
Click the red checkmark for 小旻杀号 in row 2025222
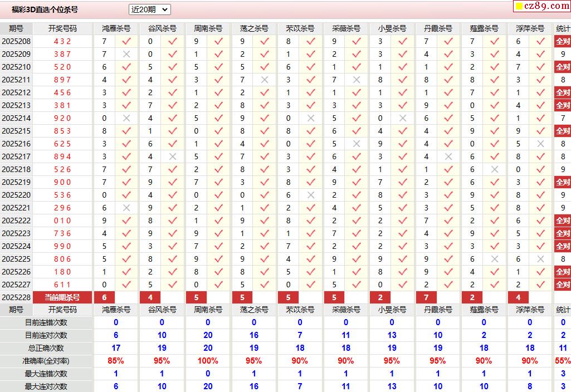(x=403, y=220)
